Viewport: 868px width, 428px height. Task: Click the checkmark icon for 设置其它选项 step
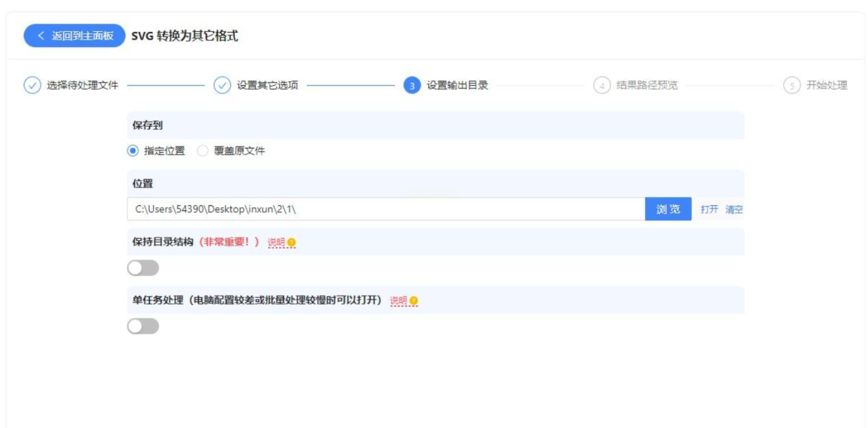pyautogui.click(x=222, y=85)
